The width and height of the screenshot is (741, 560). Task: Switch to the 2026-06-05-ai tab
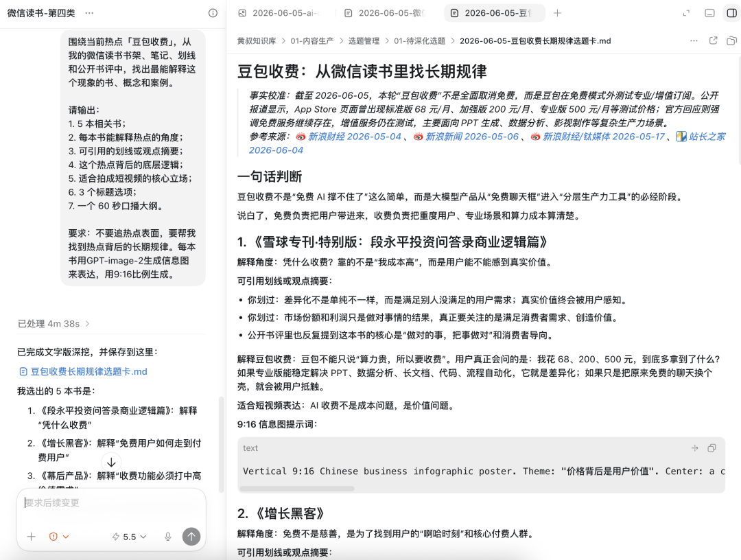point(277,13)
